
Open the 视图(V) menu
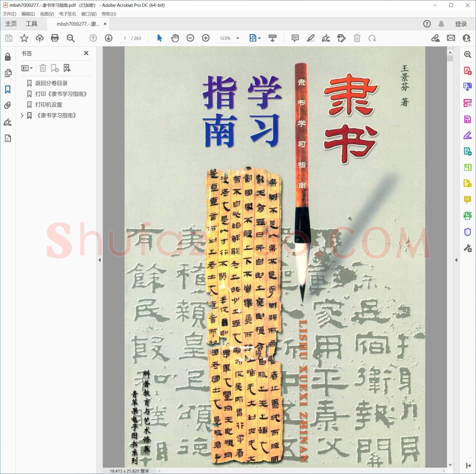pos(47,14)
